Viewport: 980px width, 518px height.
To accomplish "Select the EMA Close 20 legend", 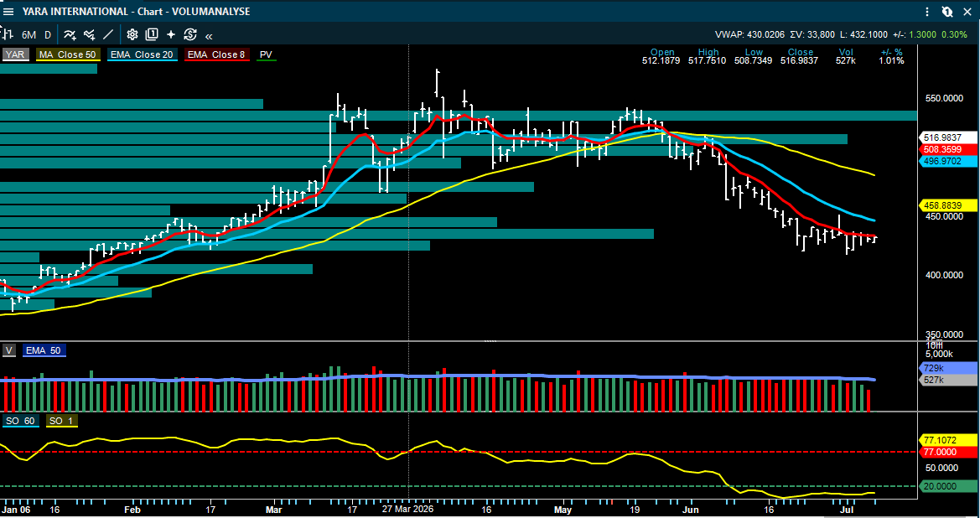I will [x=141, y=54].
